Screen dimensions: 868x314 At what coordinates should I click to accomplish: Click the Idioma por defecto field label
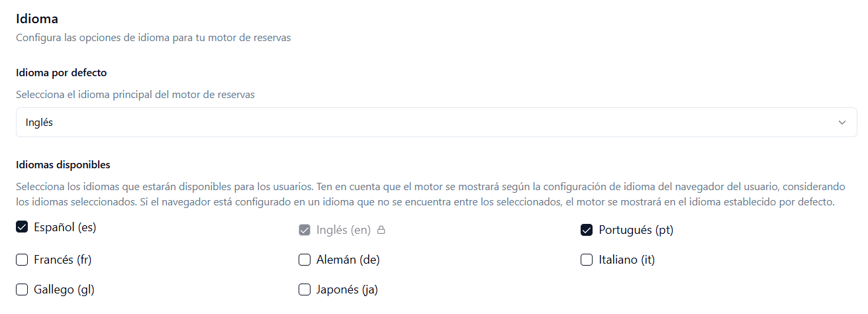pyautogui.click(x=62, y=73)
